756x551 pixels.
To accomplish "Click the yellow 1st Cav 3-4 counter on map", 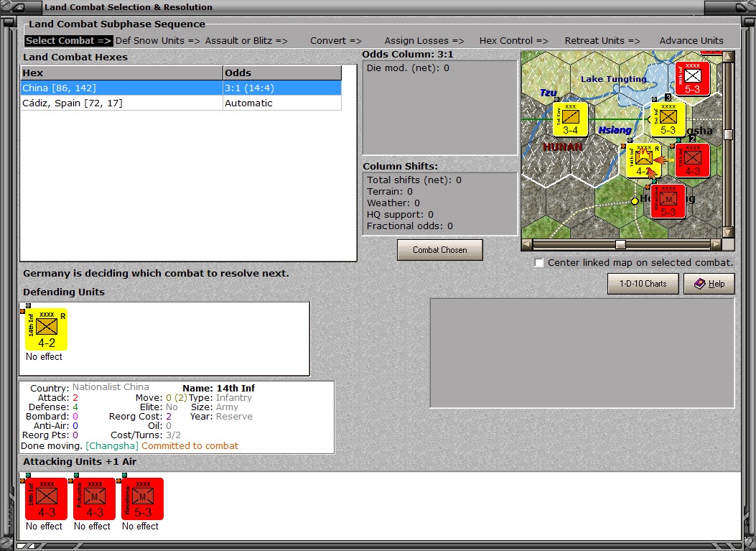I will 570,119.
